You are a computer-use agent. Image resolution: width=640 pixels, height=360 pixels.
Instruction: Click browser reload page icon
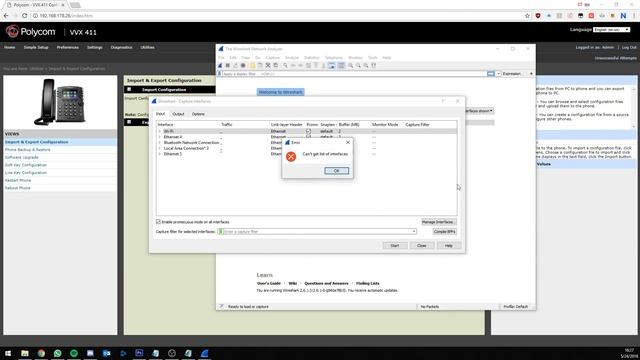(24, 16)
